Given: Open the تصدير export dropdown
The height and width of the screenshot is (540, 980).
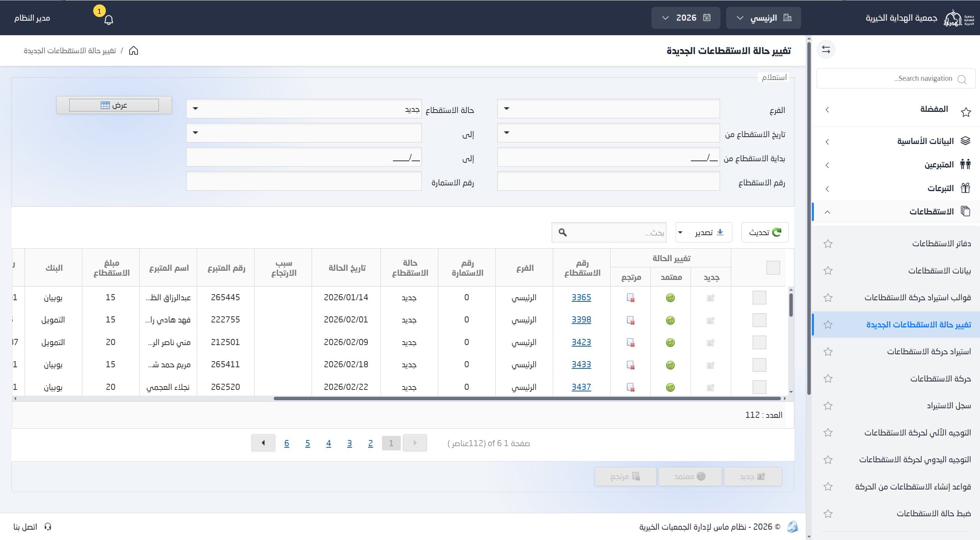Looking at the screenshot, I should (704, 232).
